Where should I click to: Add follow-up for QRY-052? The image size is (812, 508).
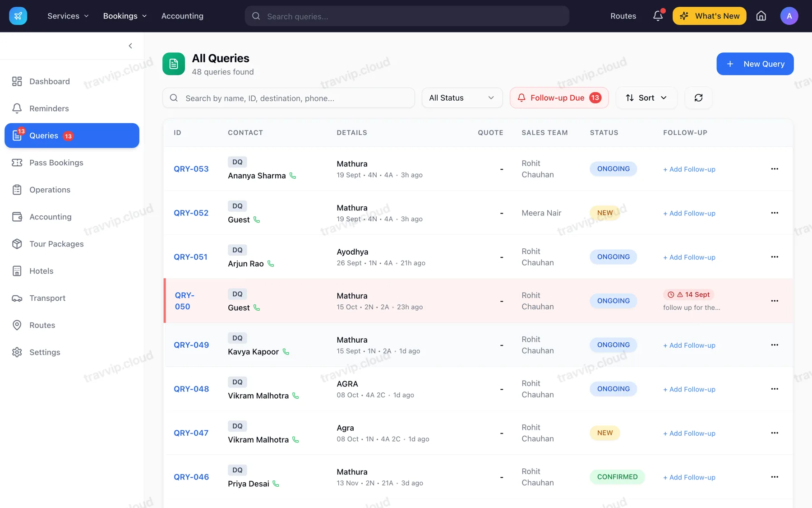689,213
